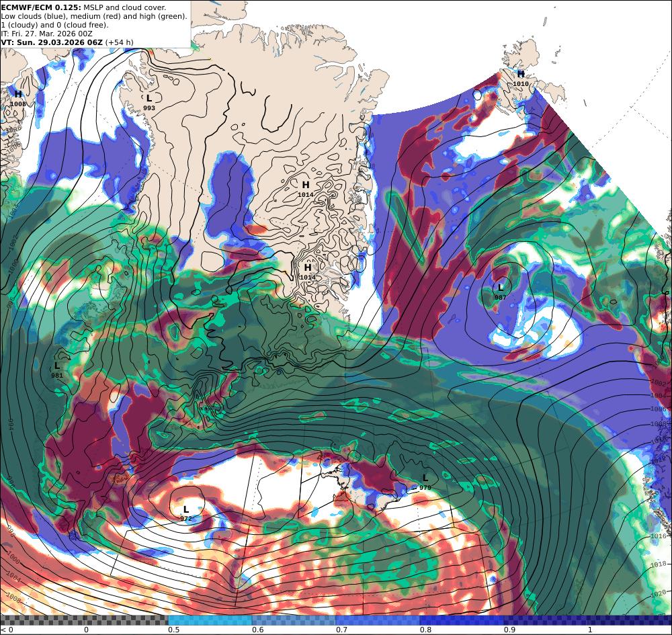Pick the light blue 0.5–0.6 colorbar segment
Screen dimensions: 672x635
210,620
